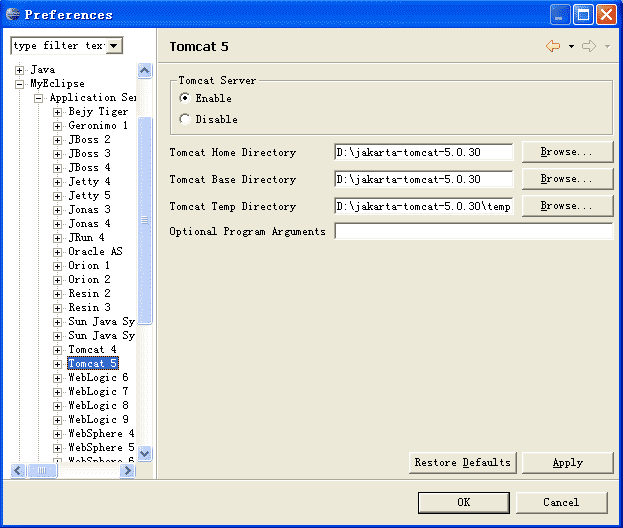This screenshot has height=528, width=623.
Task: Click the Tomcat Temp Directory field
Action: [424, 206]
